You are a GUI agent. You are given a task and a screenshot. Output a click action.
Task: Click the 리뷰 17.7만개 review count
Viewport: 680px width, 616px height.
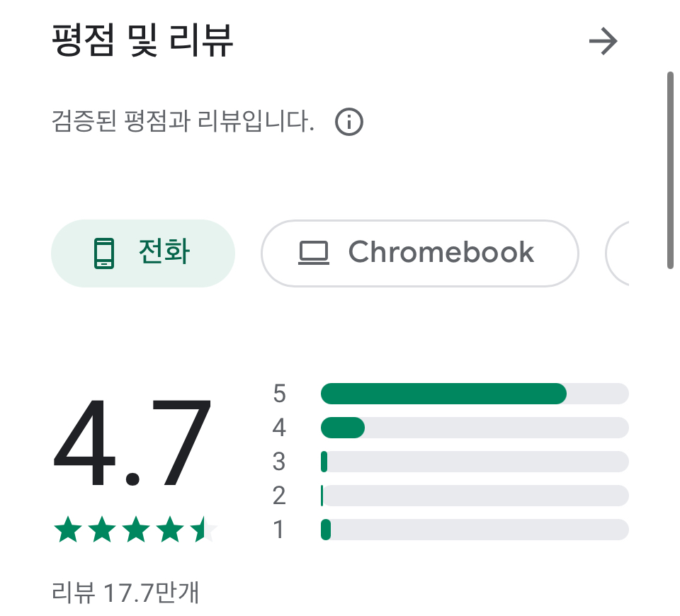coord(125,592)
